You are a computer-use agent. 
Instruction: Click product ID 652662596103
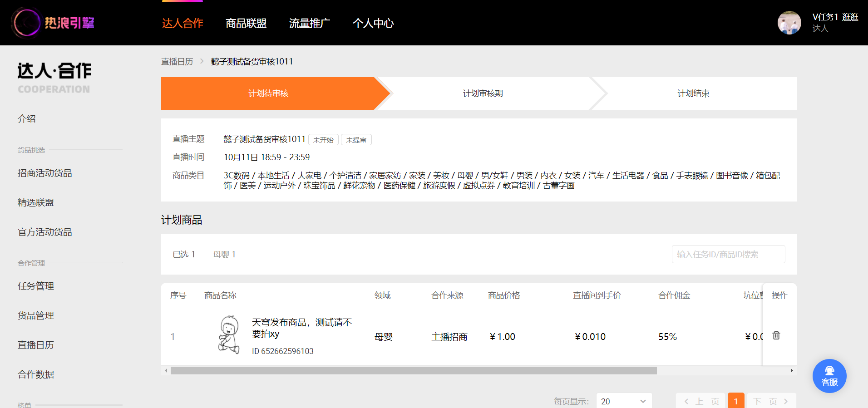[283, 351]
